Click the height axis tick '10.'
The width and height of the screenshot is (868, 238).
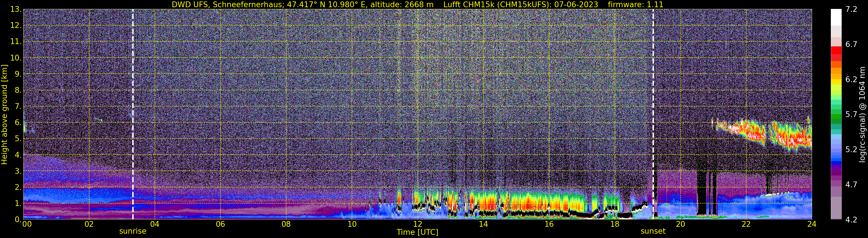tap(16, 58)
